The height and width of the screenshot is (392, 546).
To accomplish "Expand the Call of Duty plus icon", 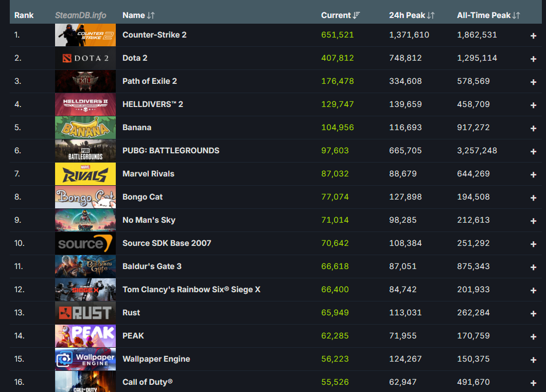I will click(533, 383).
